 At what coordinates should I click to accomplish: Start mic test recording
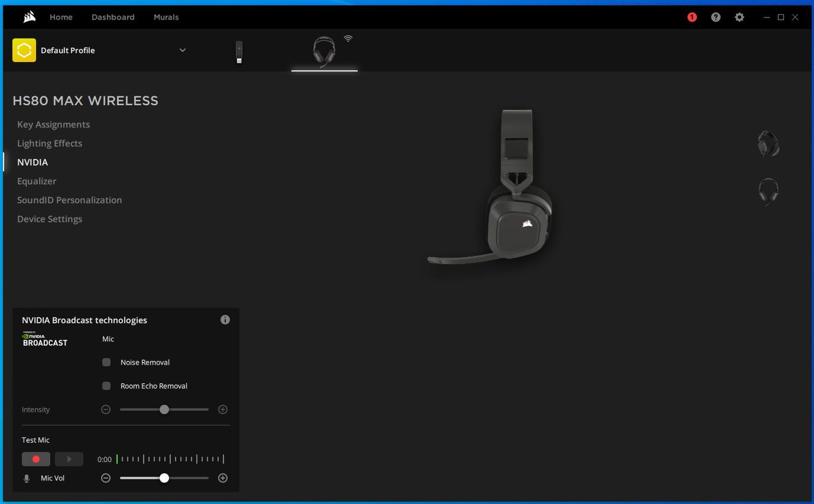pos(36,459)
